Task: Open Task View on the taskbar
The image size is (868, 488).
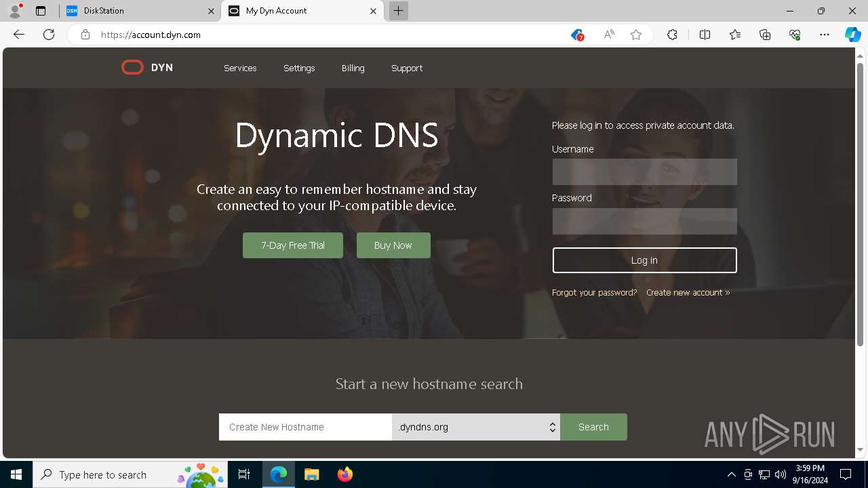Action: point(244,474)
